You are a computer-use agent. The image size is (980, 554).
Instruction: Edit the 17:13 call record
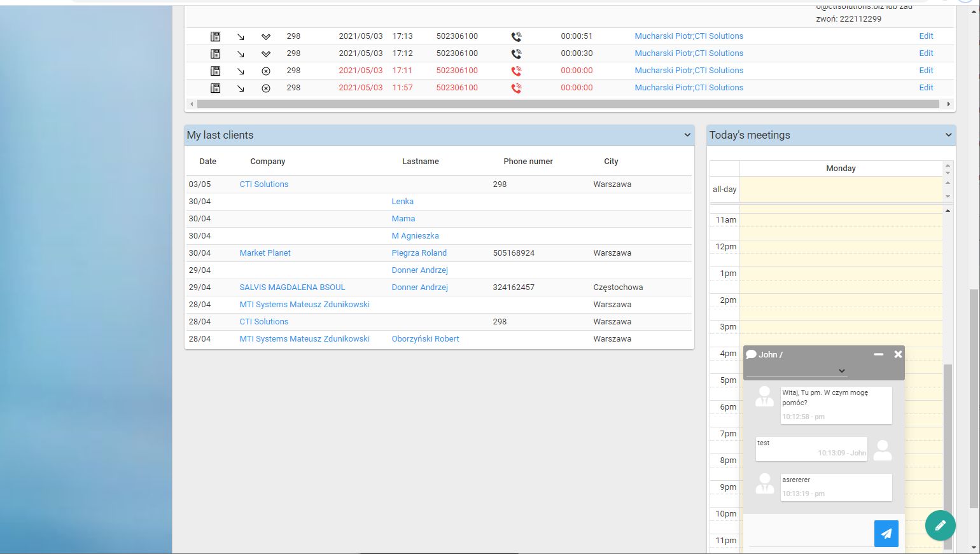tap(926, 36)
